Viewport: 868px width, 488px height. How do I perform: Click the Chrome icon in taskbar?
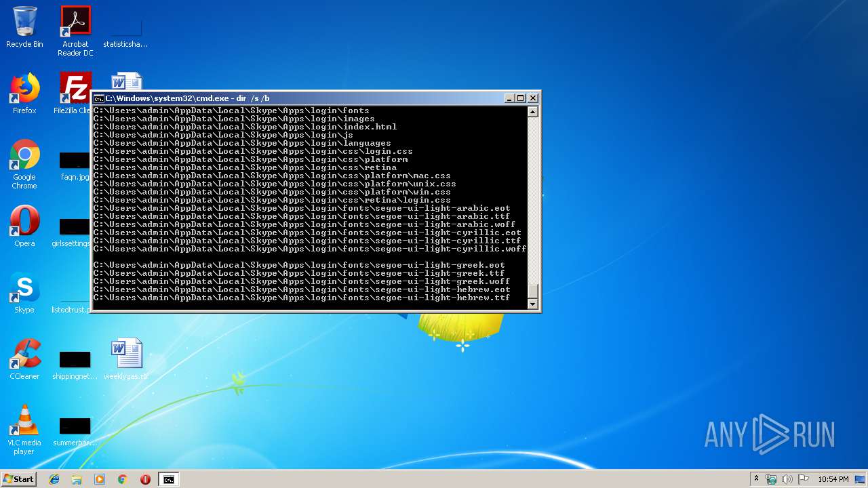pyautogui.click(x=123, y=479)
